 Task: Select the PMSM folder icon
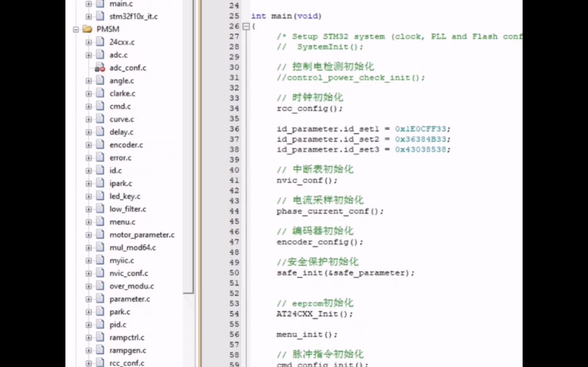[x=87, y=29]
